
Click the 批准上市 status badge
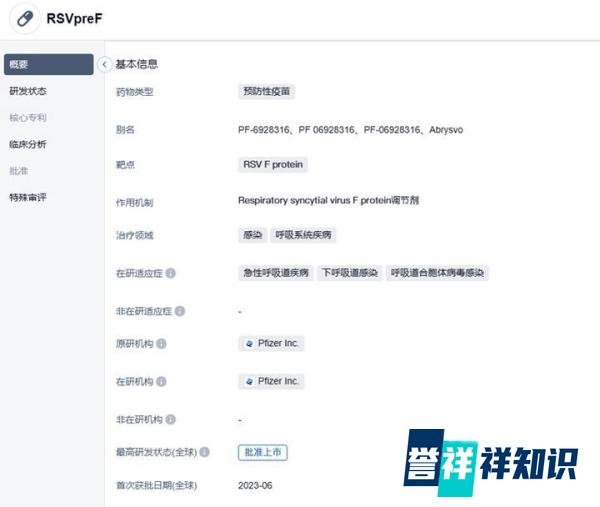coord(262,452)
